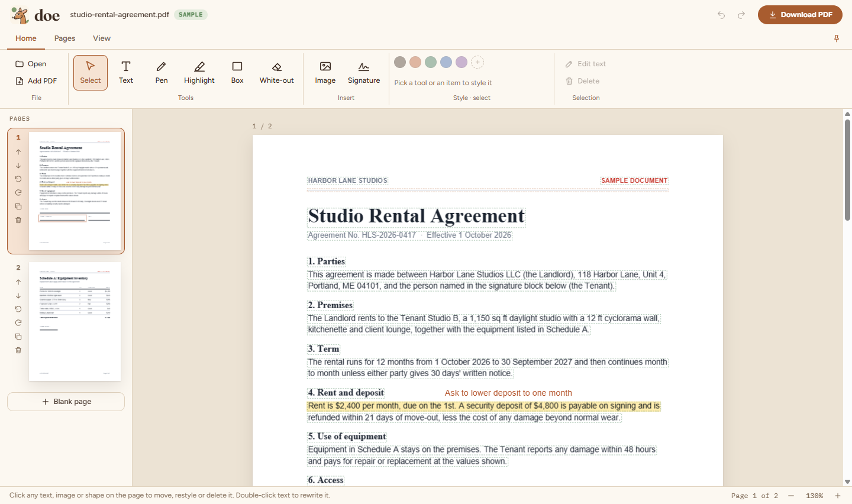Pick the lavender color swatch

(461, 62)
